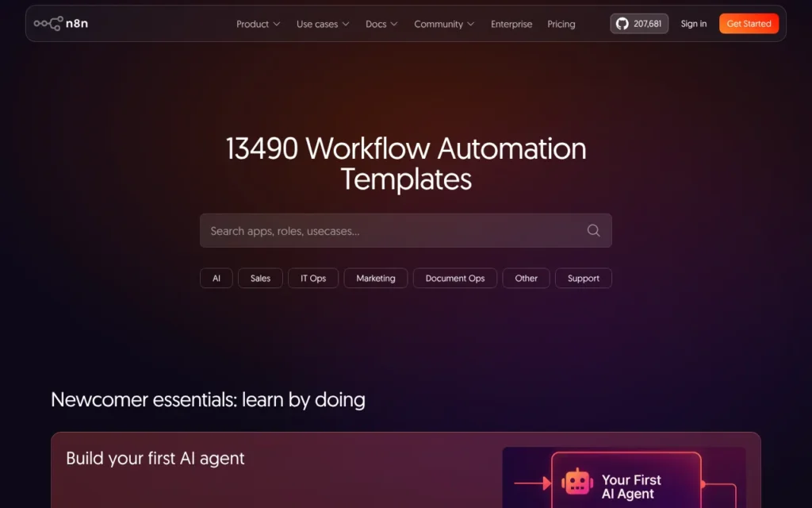Open the Docs dropdown menu
This screenshot has width=812, height=508.
pyautogui.click(x=381, y=24)
